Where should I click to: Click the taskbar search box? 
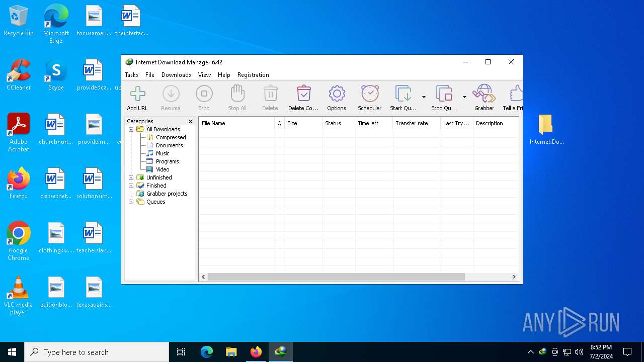click(97, 352)
